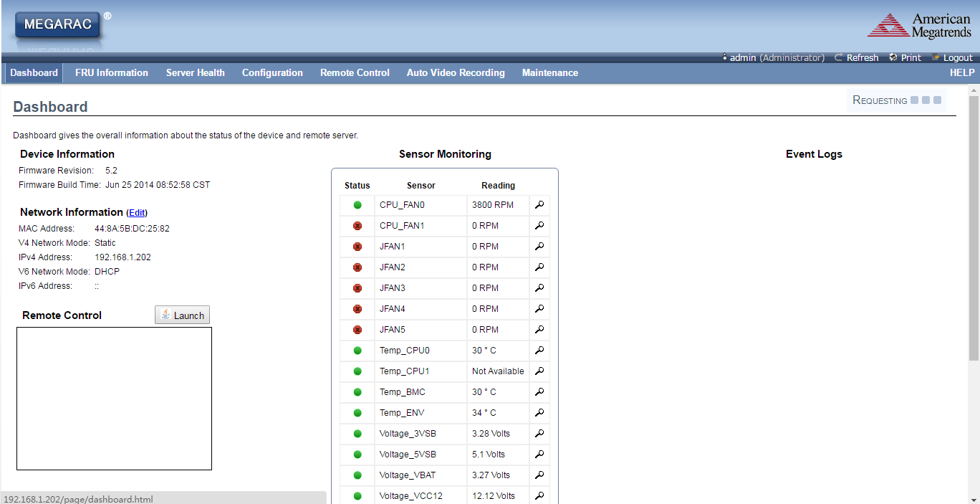
Task: Click the remote console preview box
Action: (115, 399)
